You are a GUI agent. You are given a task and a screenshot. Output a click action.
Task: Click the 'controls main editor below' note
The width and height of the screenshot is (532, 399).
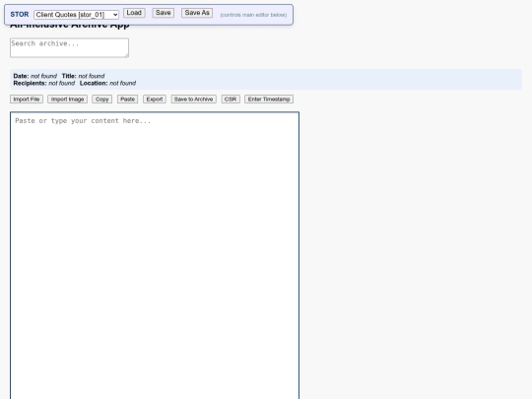point(253,15)
